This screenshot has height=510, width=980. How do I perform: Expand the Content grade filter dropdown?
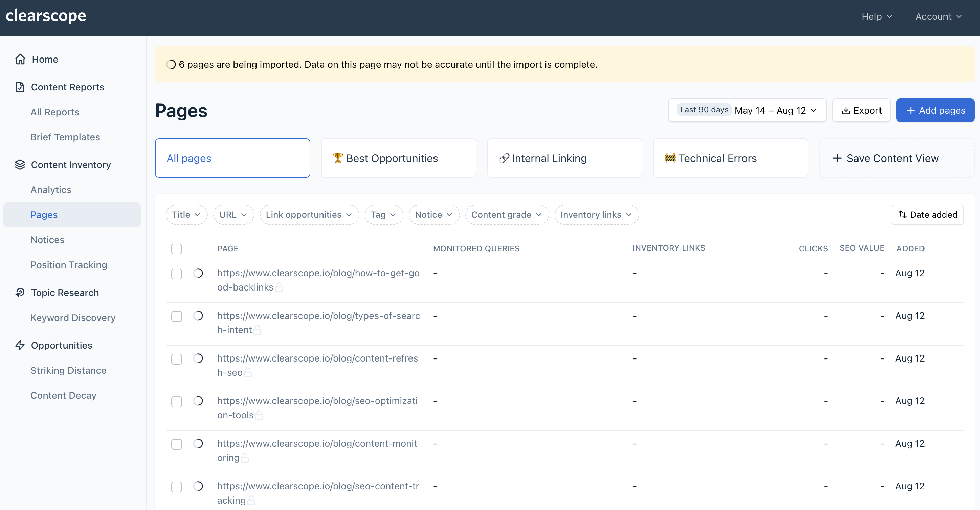point(506,215)
